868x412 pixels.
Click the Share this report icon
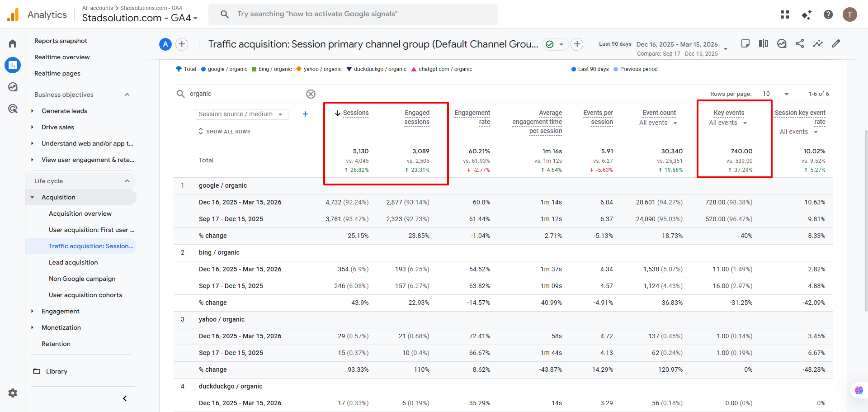800,43
